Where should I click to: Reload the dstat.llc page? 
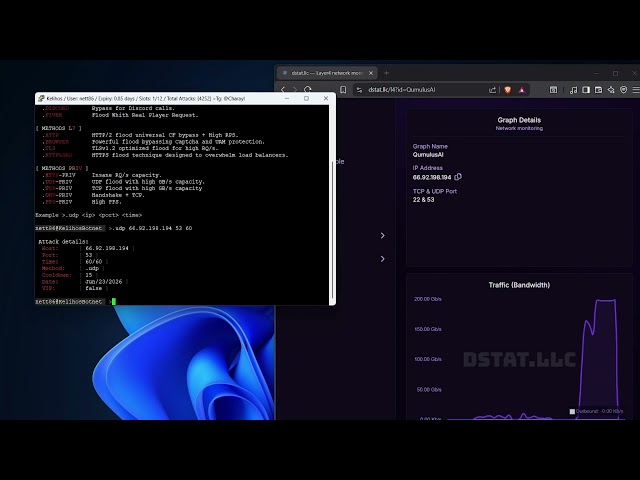click(x=308, y=89)
